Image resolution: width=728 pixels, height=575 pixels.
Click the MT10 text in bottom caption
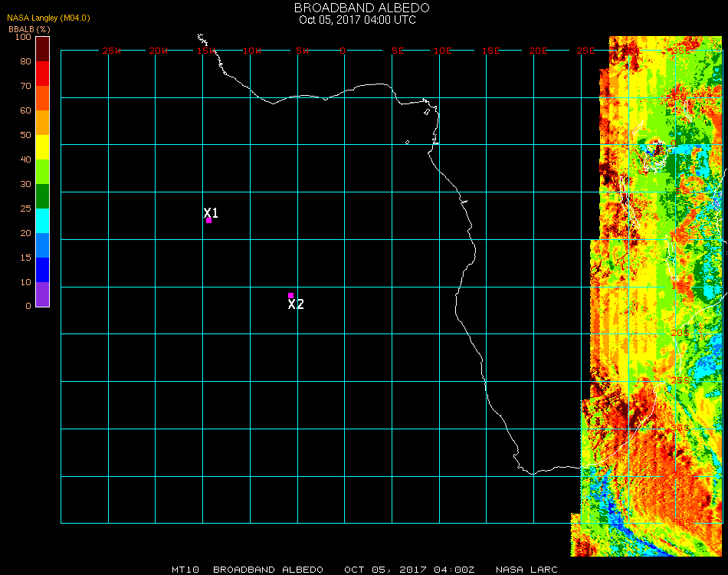186,570
